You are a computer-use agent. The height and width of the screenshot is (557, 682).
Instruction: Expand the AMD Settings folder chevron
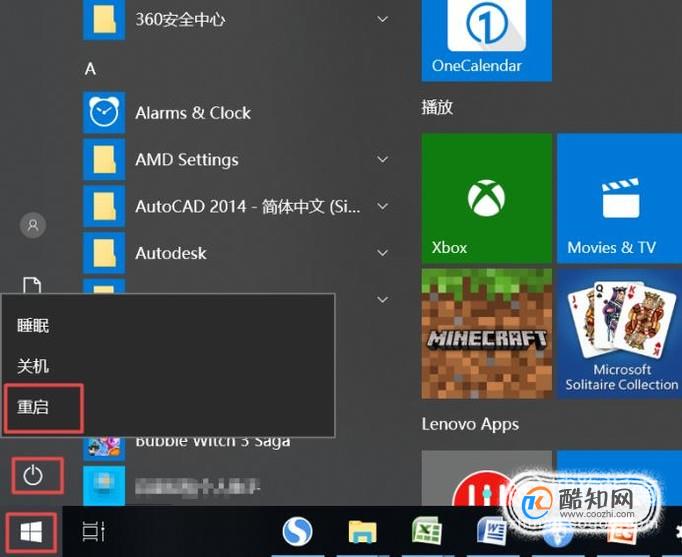point(383,159)
